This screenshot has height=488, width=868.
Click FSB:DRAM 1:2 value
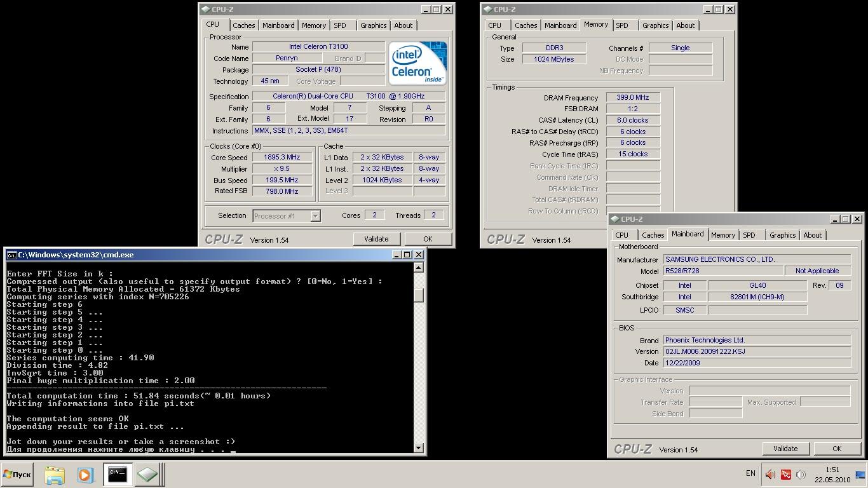tap(633, 109)
